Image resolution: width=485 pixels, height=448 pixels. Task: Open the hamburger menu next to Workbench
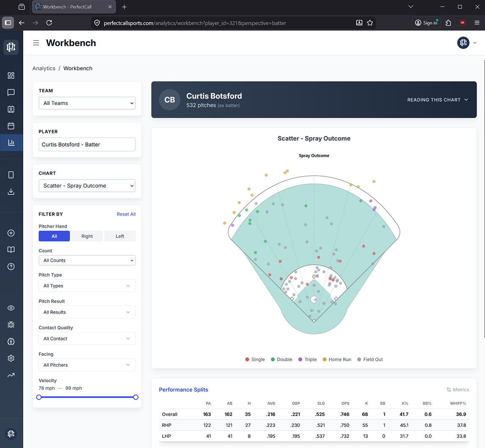(36, 43)
